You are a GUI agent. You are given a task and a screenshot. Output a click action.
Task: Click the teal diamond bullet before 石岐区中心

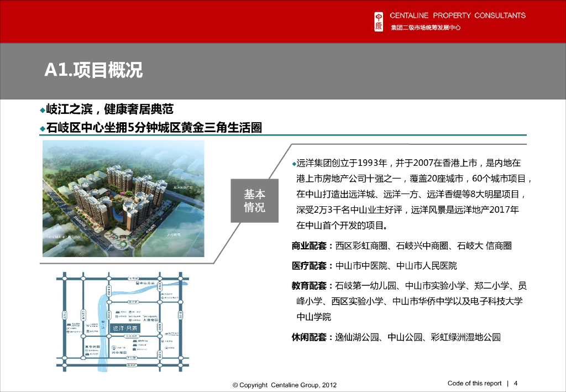point(43,128)
